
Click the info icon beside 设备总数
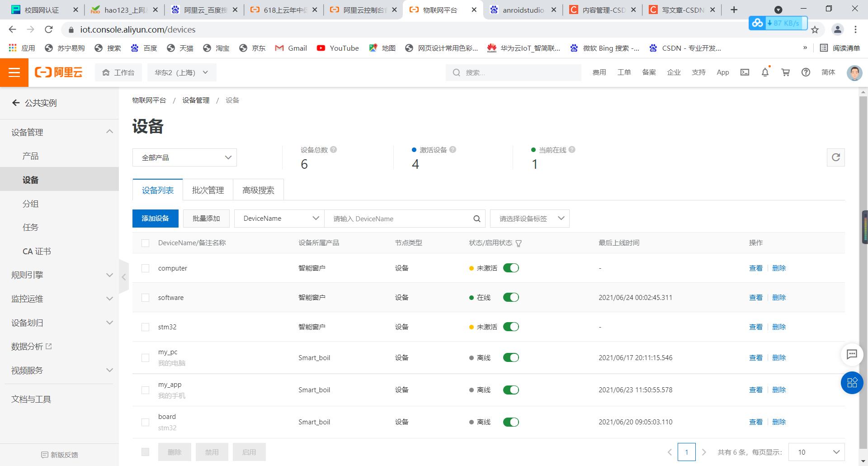point(334,150)
